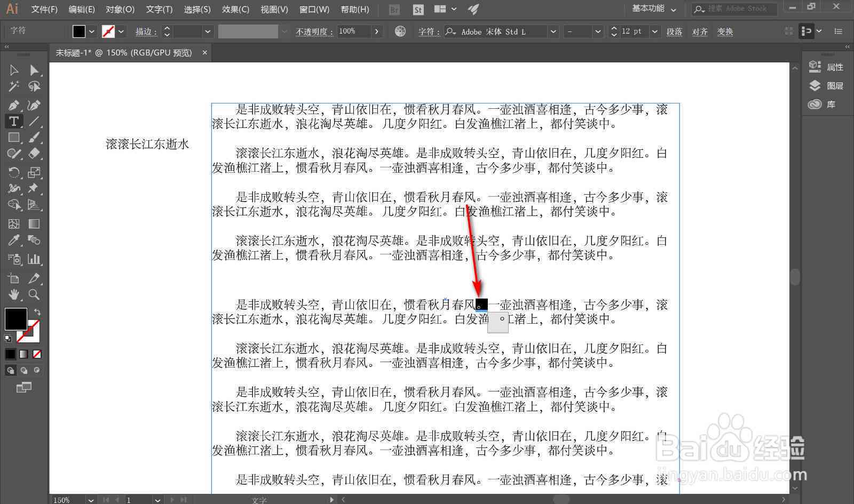Pick the Magic Wand tool
The height and width of the screenshot is (504, 854).
coord(14,86)
